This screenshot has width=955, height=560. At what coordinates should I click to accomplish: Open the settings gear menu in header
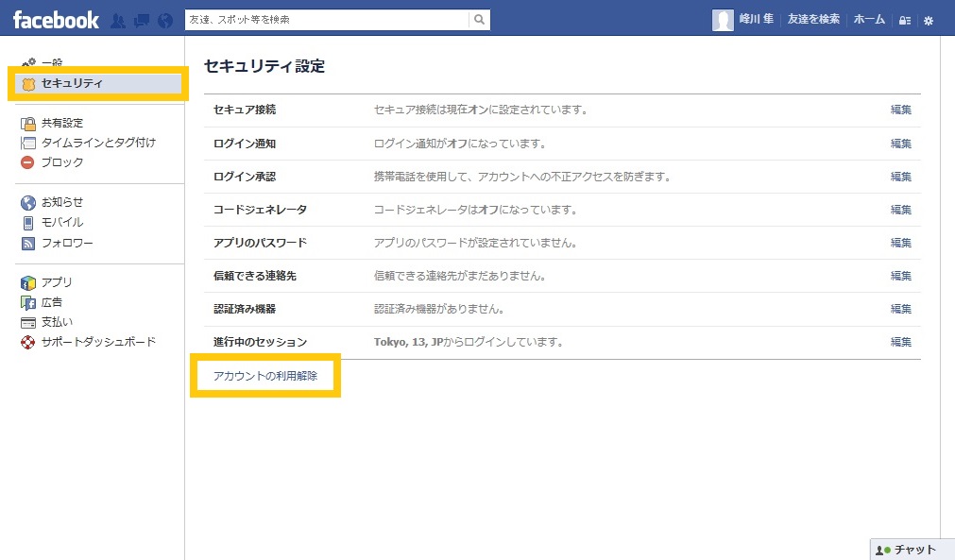click(929, 21)
